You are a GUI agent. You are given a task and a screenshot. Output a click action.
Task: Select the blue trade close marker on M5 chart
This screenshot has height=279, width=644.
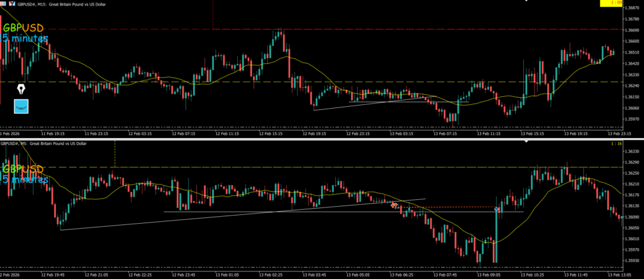click(497, 209)
